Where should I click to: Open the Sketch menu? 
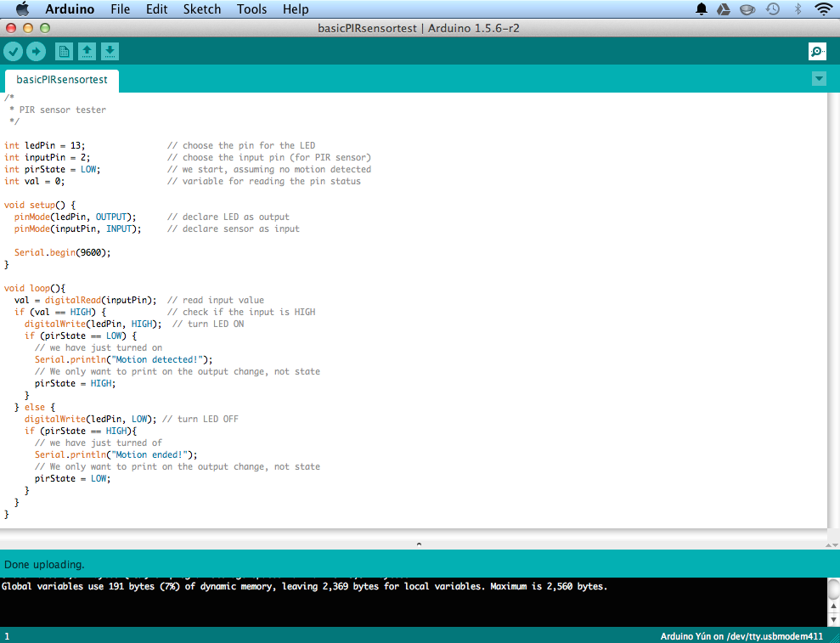coord(202,9)
